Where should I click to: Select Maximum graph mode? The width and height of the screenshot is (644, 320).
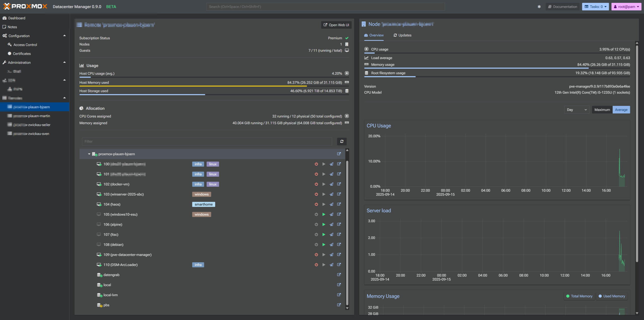(x=602, y=110)
